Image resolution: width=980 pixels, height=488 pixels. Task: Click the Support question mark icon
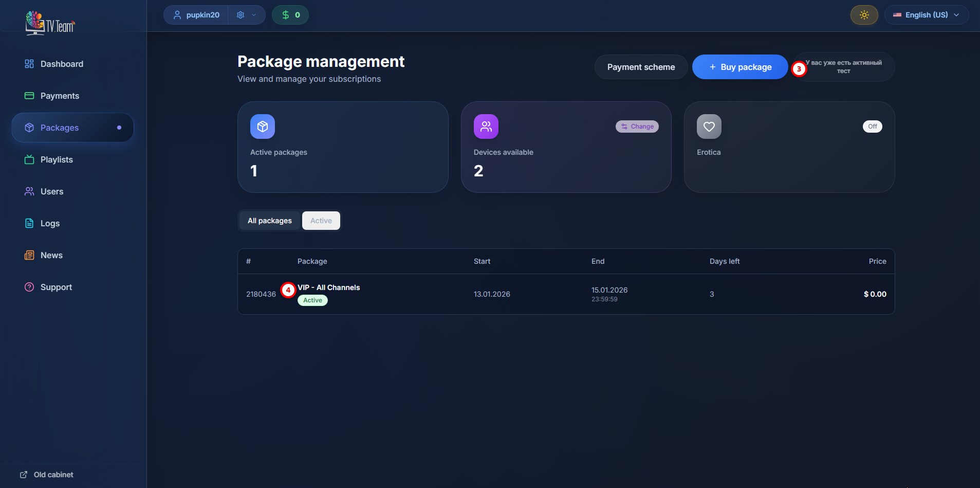point(29,287)
